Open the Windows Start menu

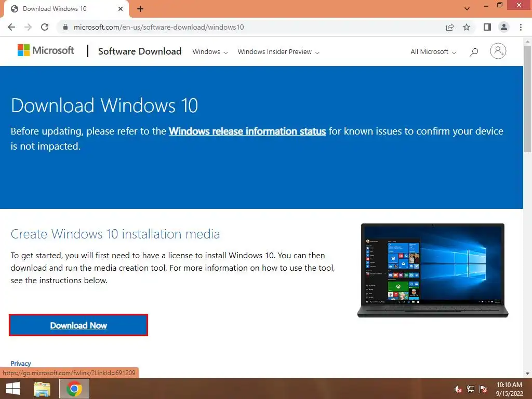13,389
